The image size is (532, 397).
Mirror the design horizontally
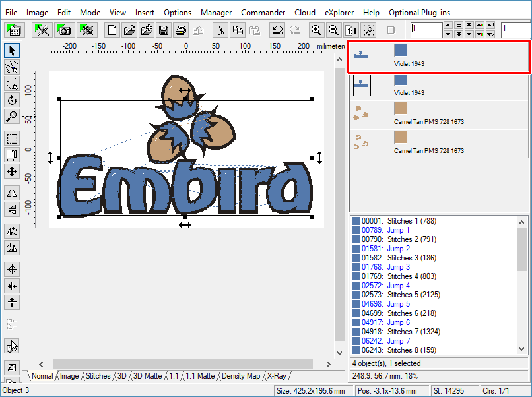click(12, 193)
